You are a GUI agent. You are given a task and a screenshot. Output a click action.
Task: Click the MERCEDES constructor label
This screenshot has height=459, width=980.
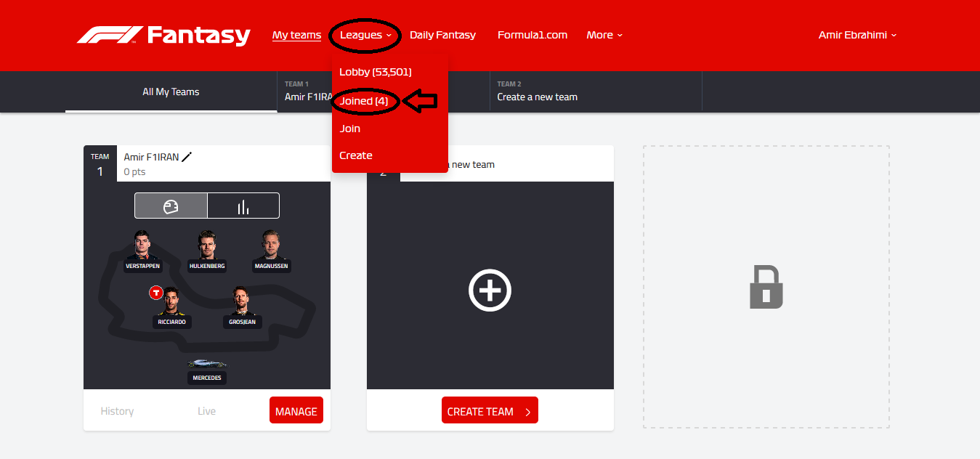[207, 378]
